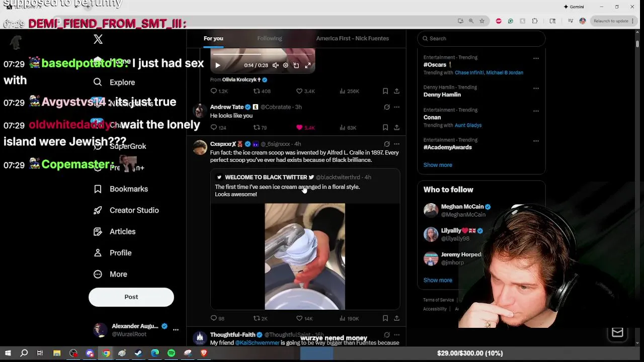The height and width of the screenshot is (362, 644).
Task: Open the Chrome extensions puzzle icon
Action: [x=535, y=21]
